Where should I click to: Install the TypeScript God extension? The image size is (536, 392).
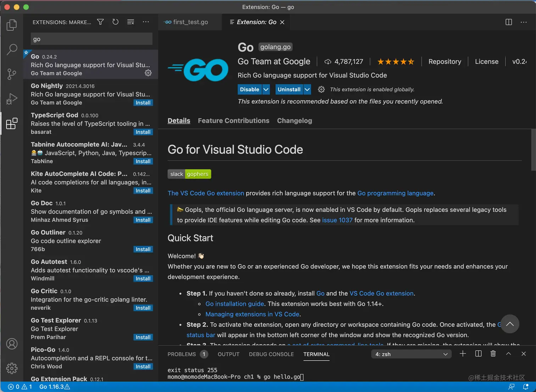point(143,132)
